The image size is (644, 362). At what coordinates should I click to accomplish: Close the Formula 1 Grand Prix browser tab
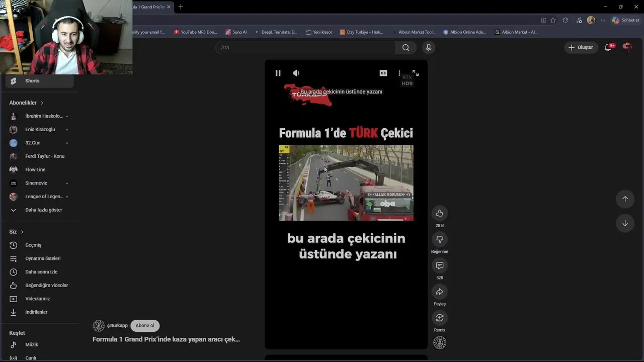[169, 7]
